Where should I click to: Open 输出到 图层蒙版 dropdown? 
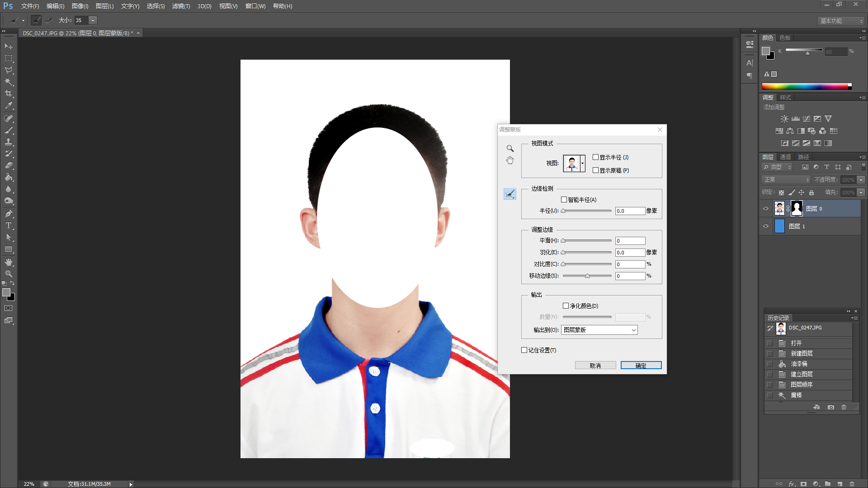pos(599,330)
